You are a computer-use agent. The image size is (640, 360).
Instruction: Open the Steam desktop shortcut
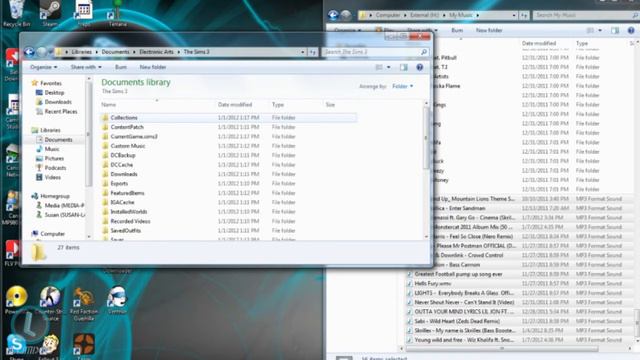click(x=50, y=13)
